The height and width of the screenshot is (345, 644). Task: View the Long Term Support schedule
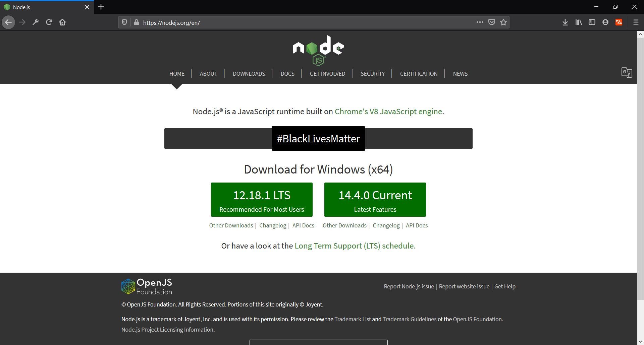(x=355, y=246)
